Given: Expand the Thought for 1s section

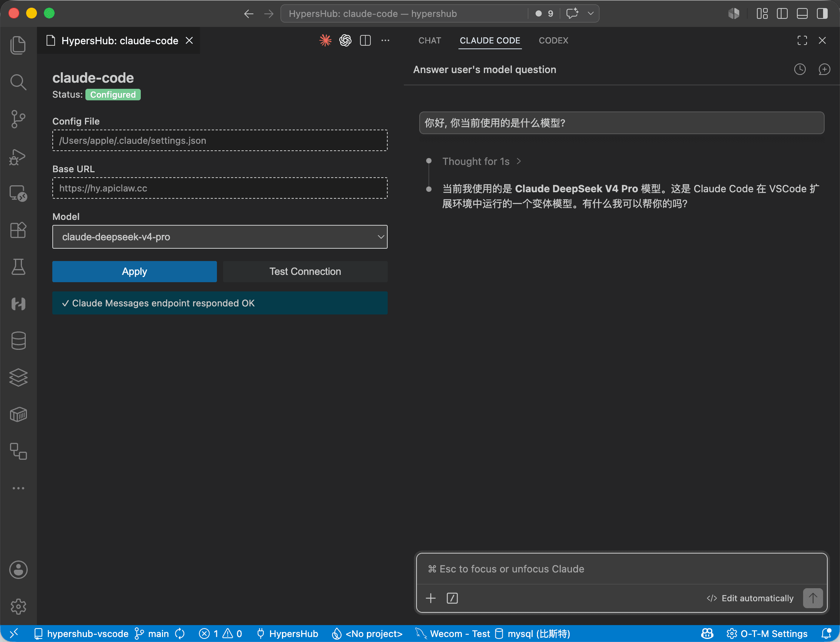Looking at the screenshot, I should (x=482, y=161).
